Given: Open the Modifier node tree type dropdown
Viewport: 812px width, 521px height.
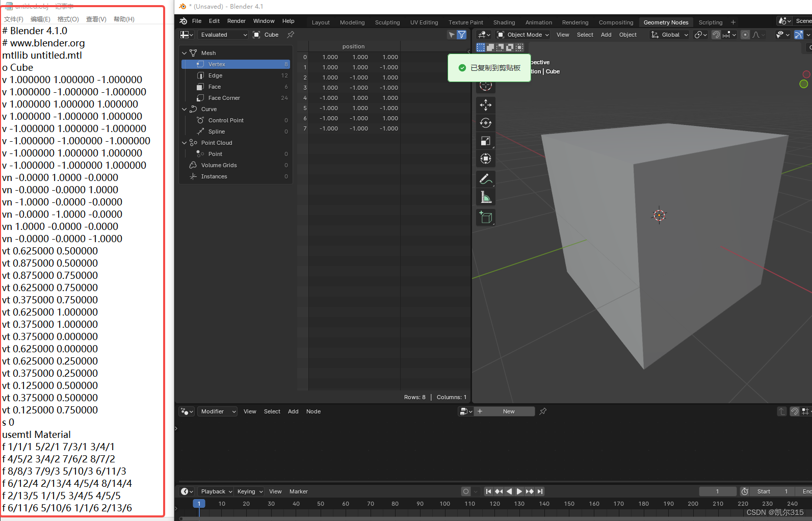Looking at the screenshot, I should click(x=217, y=411).
